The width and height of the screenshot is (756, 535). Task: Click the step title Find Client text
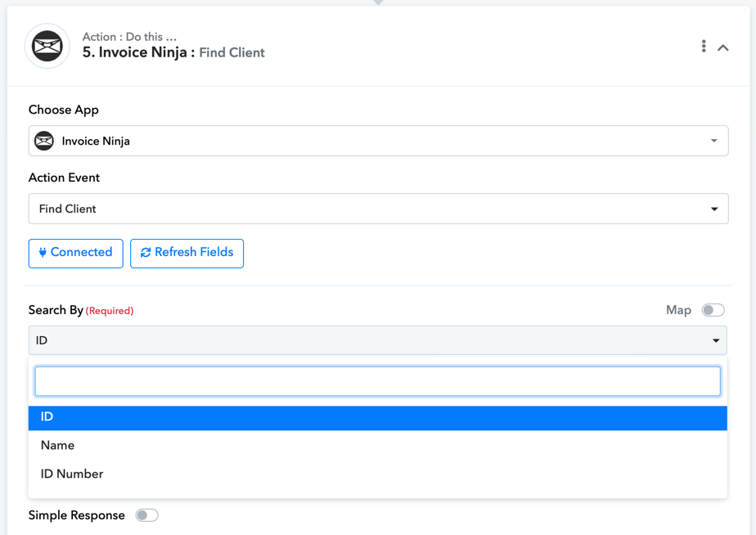(232, 52)
